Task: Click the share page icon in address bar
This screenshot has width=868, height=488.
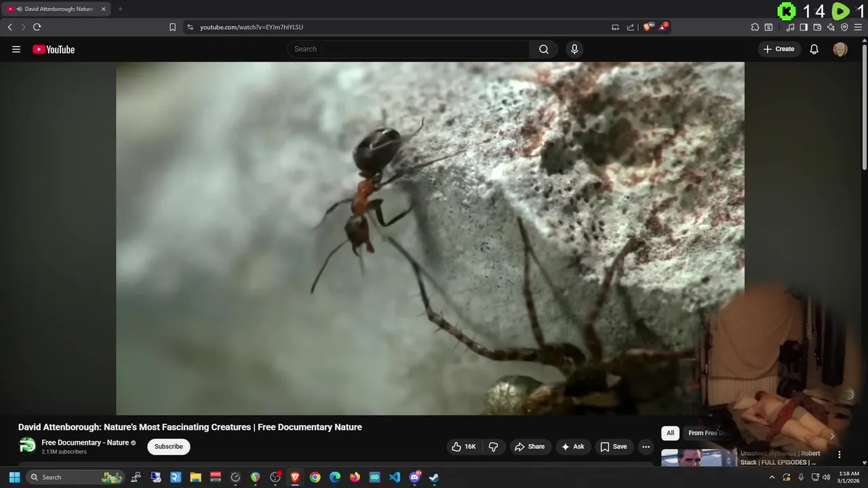Action: 630,27
